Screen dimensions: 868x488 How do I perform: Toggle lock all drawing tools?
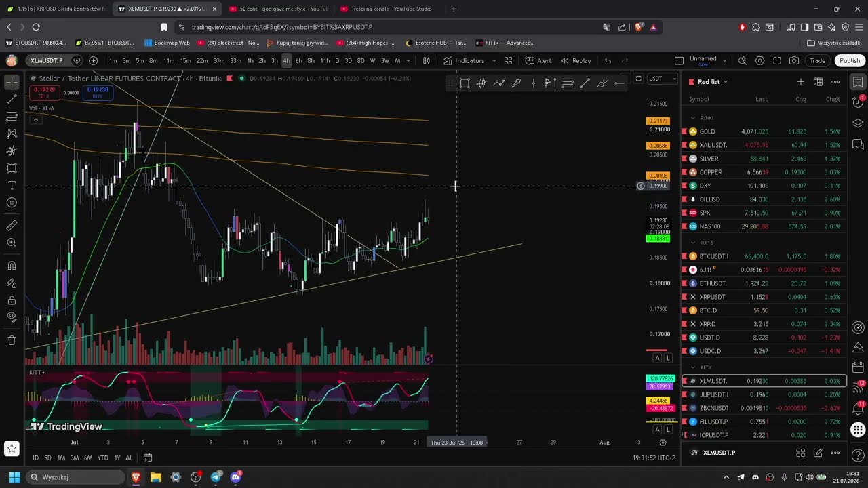tap(12, 300)
